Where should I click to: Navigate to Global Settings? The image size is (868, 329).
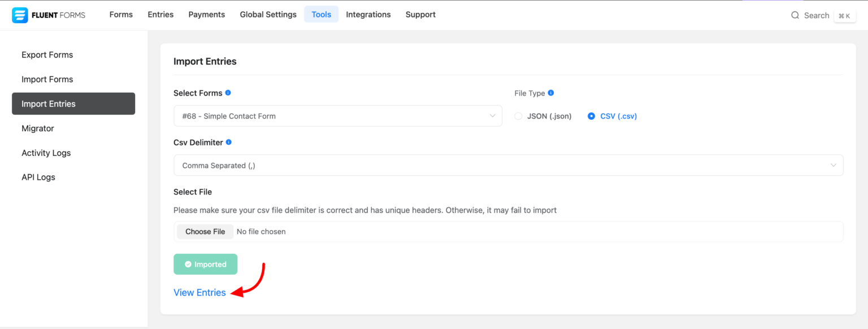pyautogui.click(x=268, y=14)
